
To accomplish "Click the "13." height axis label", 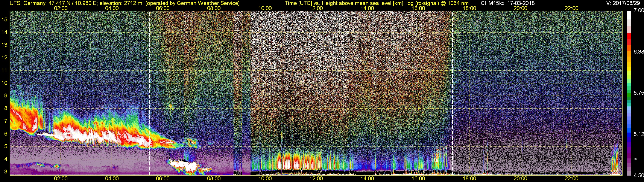I will [5, 45].
